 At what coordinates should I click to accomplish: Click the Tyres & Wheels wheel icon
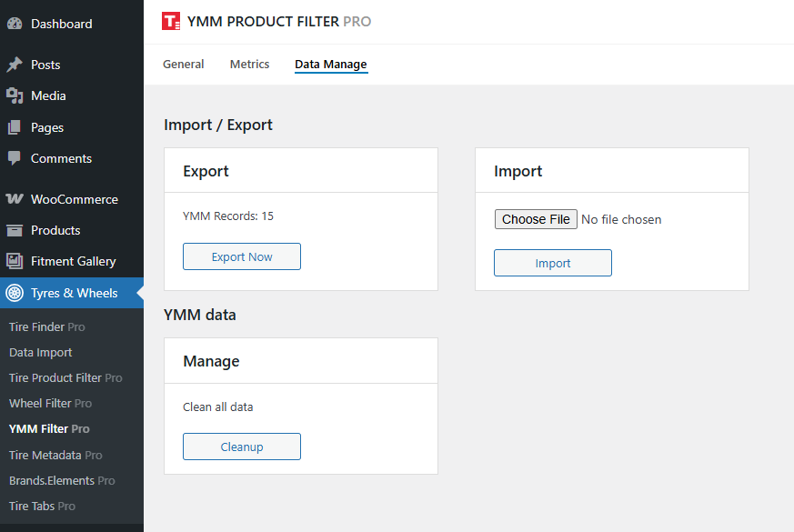point(15,293)
